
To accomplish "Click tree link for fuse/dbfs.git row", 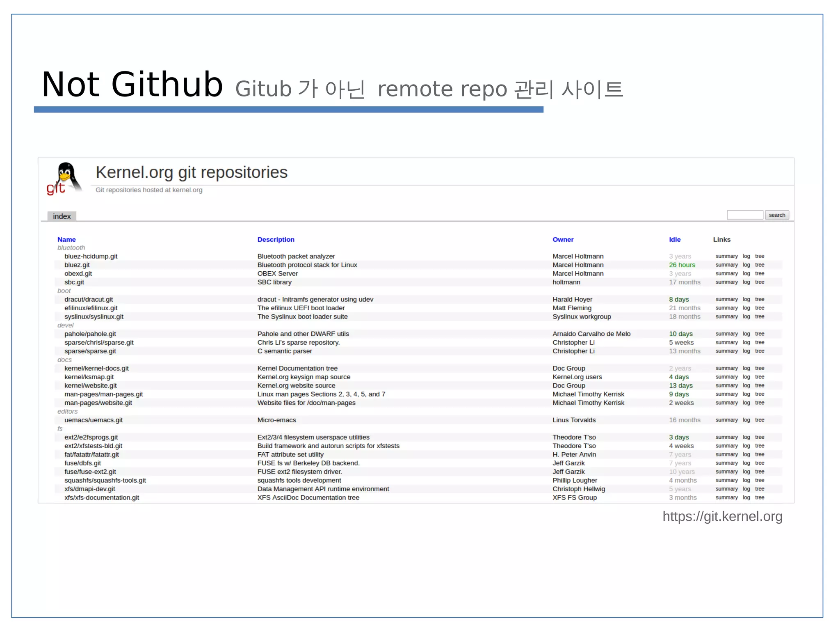I will point(760,463).
